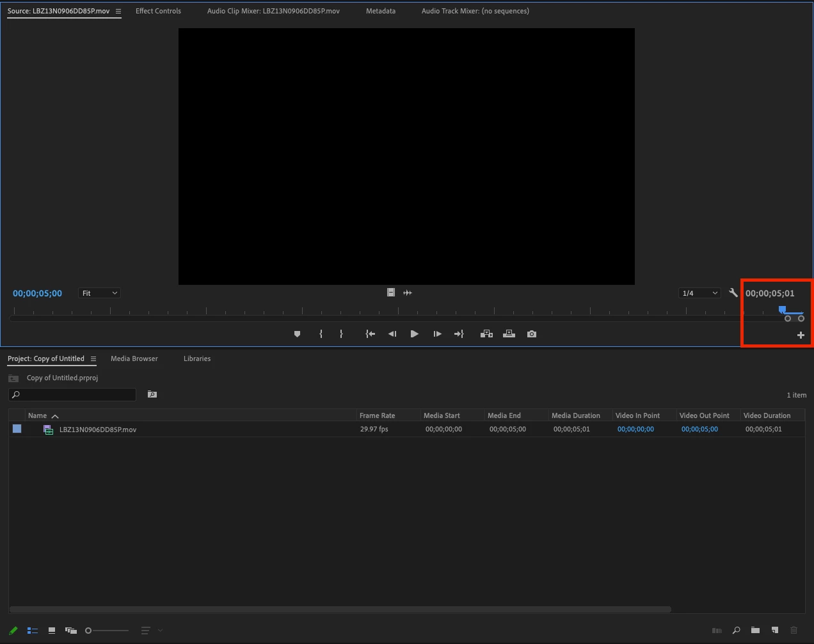This screenshot has height=644, width=814.
Task: Click the project search input field
Action: point(72,394)
